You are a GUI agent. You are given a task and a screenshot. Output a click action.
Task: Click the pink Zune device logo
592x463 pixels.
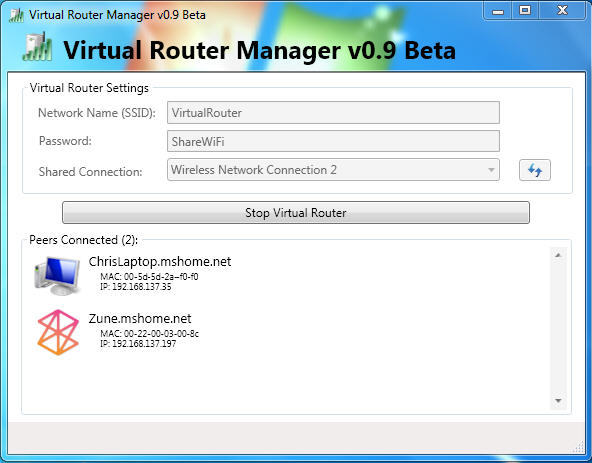pos(58,332)
